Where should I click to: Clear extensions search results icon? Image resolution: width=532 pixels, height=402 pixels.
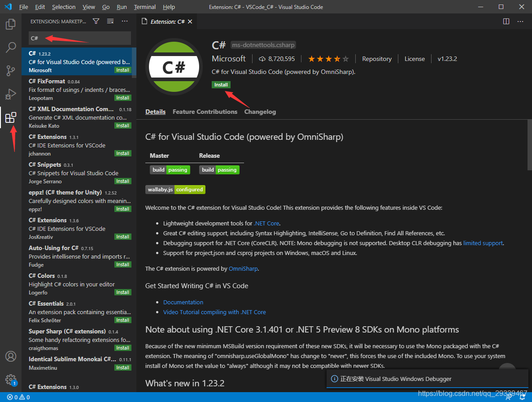pos(110,22)
